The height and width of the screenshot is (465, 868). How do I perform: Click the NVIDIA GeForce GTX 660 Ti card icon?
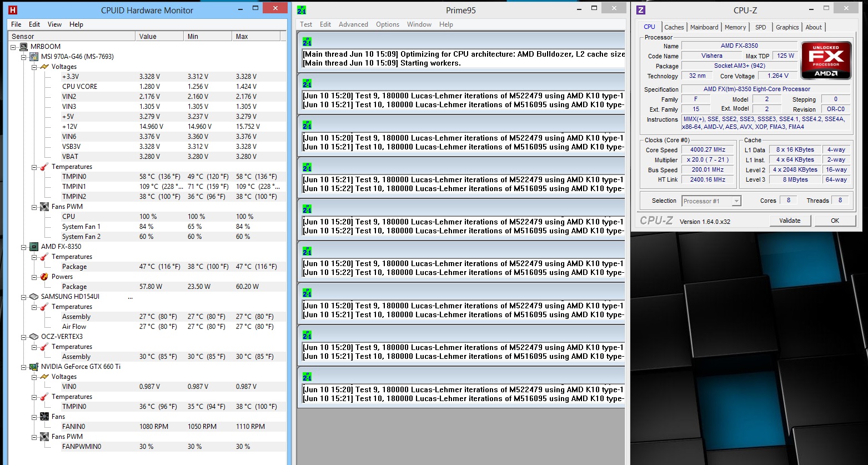[x=34, y=367]
